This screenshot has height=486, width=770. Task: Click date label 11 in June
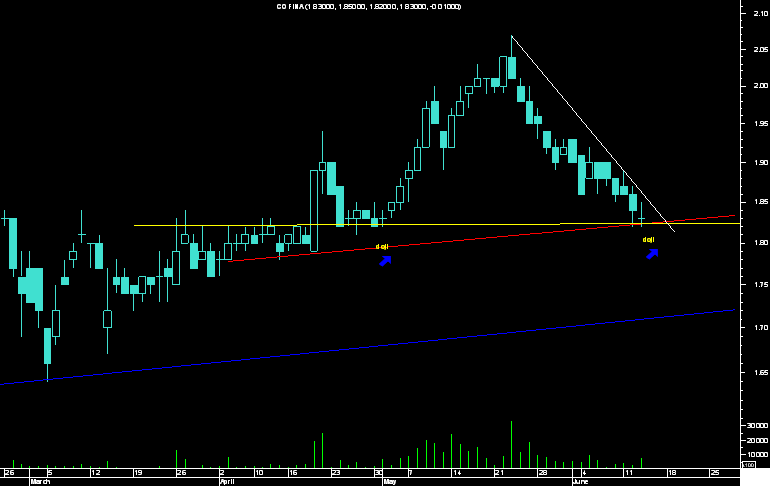[629, 473]
